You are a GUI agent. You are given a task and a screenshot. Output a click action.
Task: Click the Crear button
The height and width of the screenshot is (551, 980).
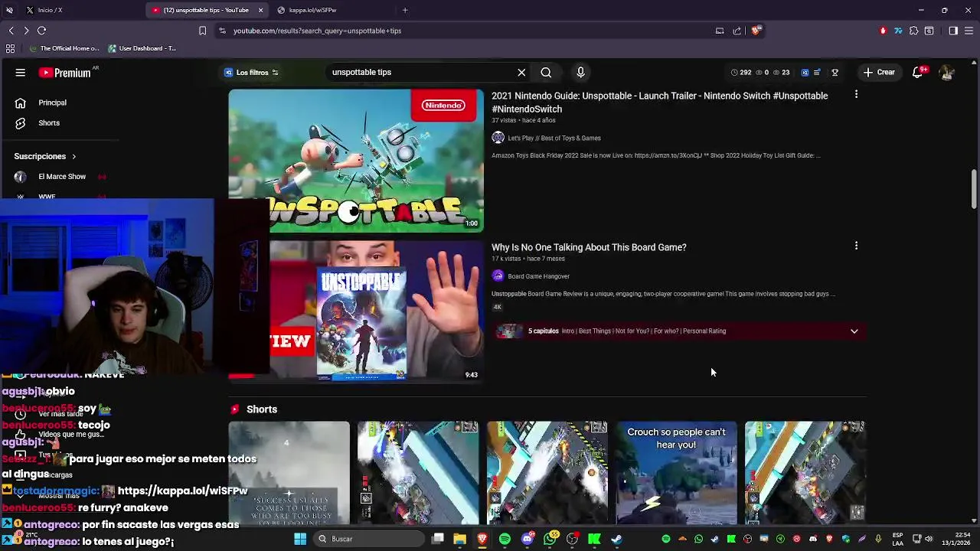[879, 73]
